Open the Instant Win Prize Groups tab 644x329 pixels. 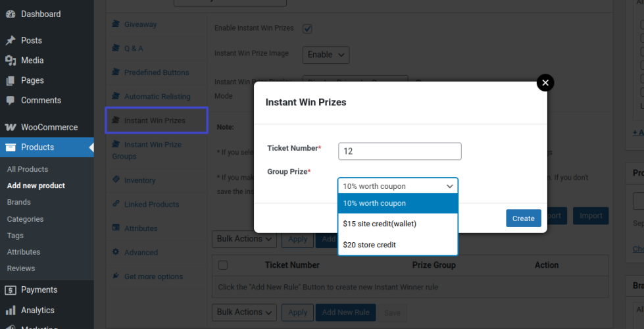pos(153,150)
